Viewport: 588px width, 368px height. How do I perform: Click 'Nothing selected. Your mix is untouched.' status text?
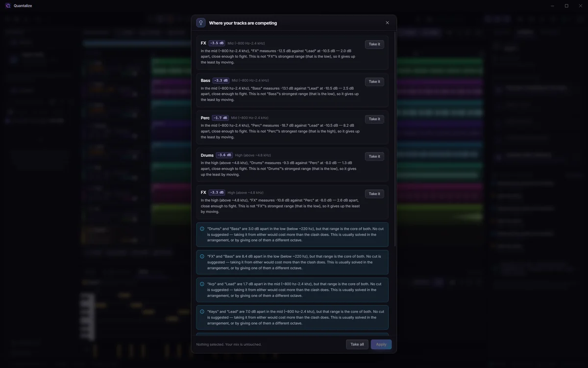(x=229, y=344)
